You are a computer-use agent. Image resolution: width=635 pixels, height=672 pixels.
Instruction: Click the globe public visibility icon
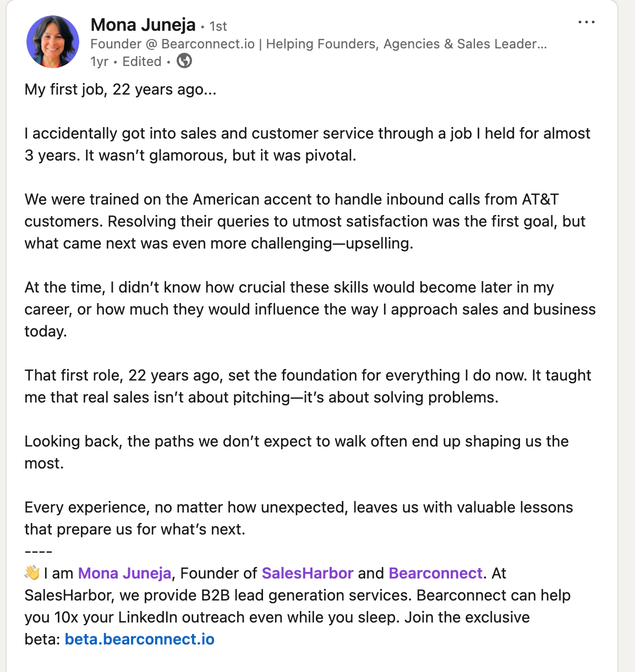coord(184,61)
